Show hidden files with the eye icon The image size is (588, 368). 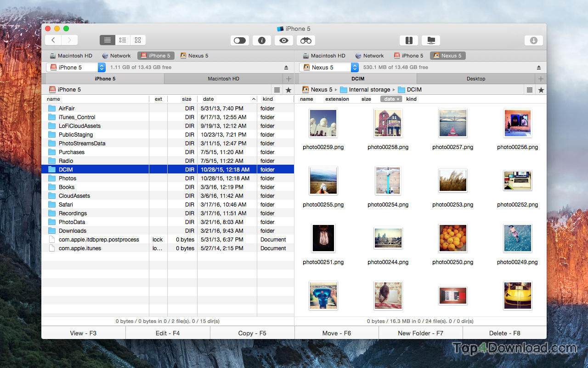[x=283, y=40]
